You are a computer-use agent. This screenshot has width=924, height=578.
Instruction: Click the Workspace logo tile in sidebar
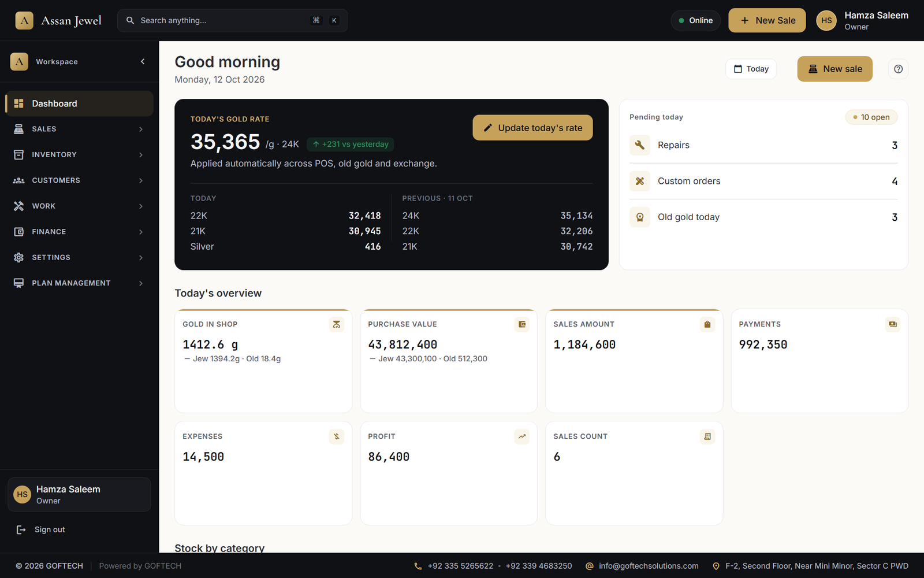click(19, 61)
